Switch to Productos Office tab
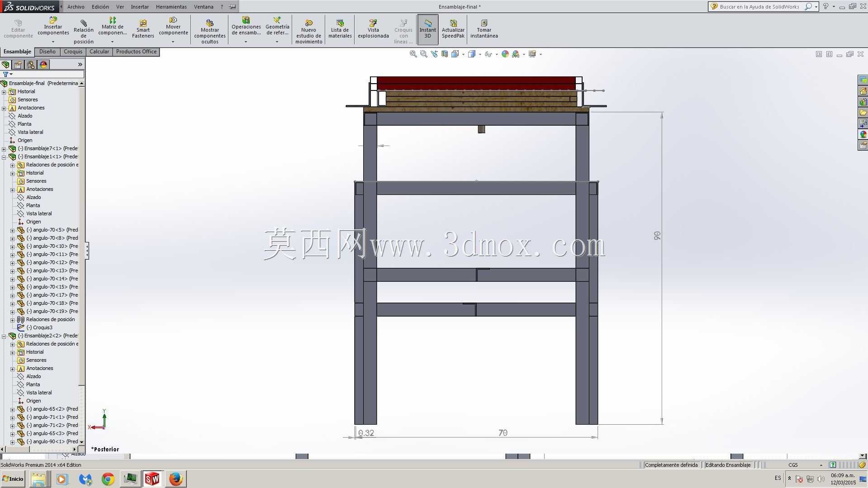Screen dimensions: 868x488 pos(136,52)
